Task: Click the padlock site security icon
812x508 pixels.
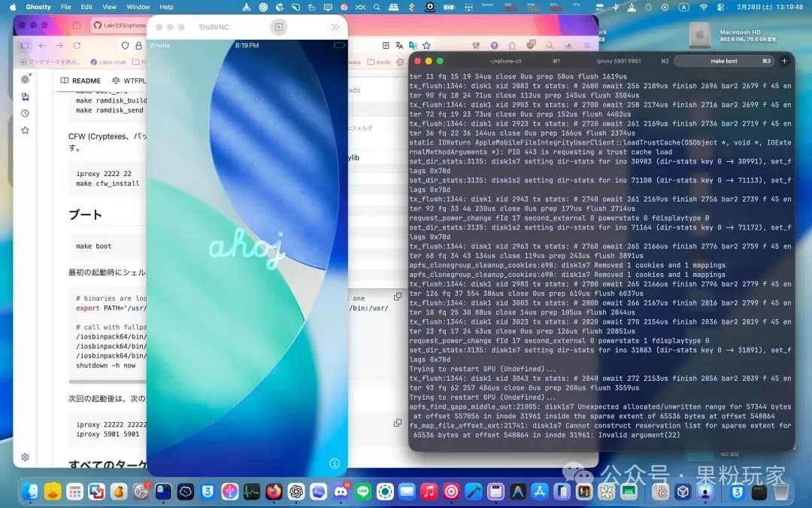Action: [x=138, y=46]
